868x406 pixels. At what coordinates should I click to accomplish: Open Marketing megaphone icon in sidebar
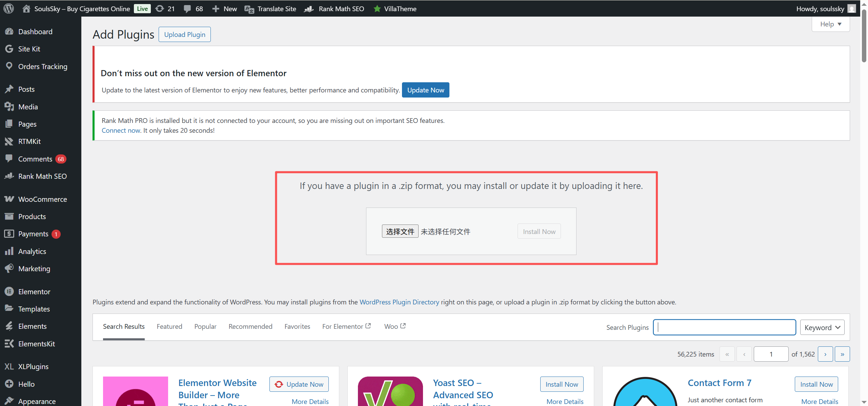(9, 269)
